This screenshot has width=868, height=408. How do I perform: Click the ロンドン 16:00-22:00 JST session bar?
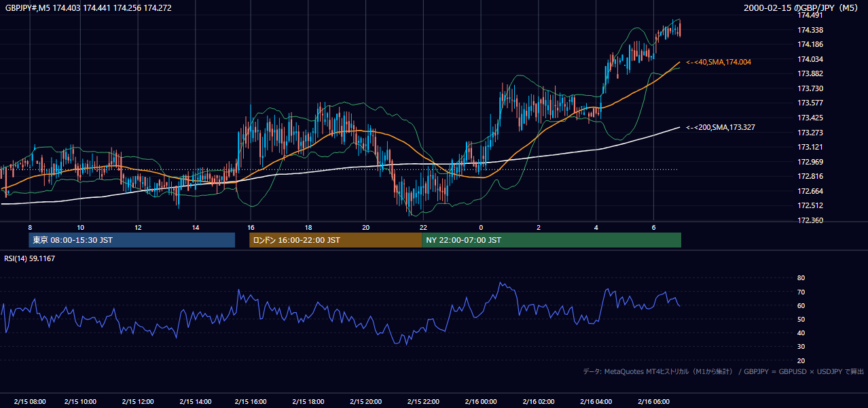tap(336, 240)
